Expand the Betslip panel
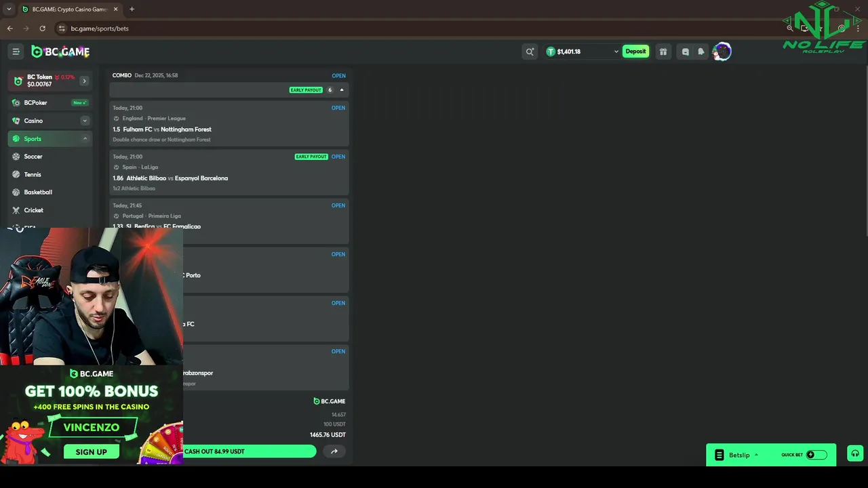The width and height of the screenshot is (868, 488). [x=756, y=455]
